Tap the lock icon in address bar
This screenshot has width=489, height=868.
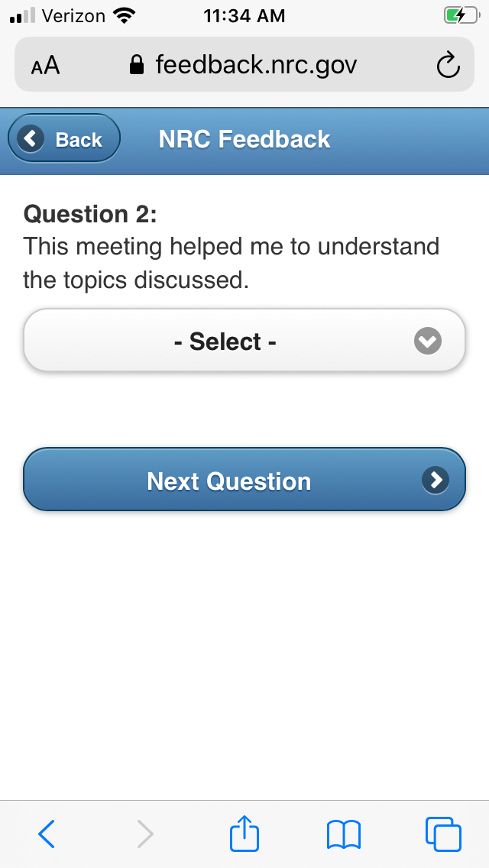point(138,66)
